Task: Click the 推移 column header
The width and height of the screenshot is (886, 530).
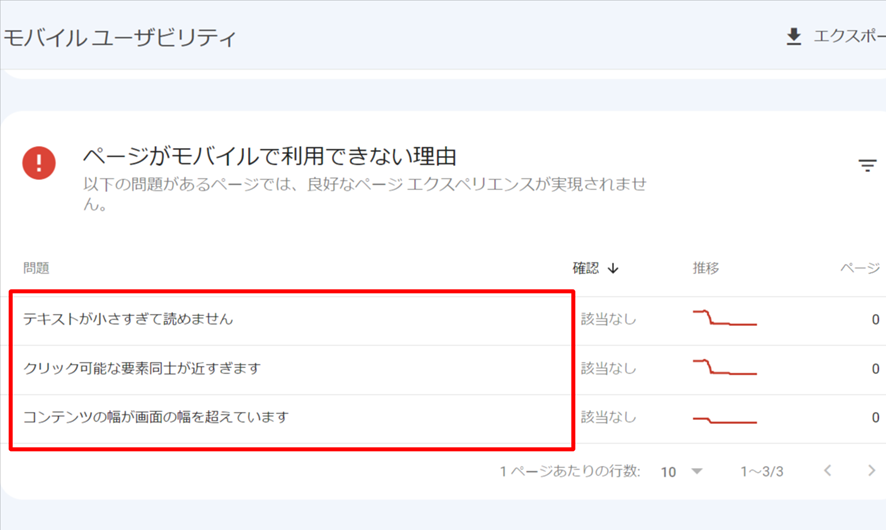Action: point(706,268)
